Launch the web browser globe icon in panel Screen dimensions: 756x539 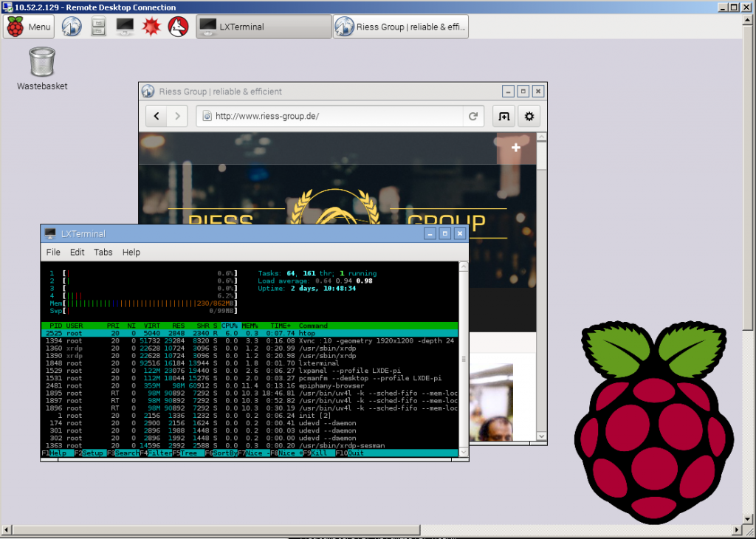(x=72, y=27)
